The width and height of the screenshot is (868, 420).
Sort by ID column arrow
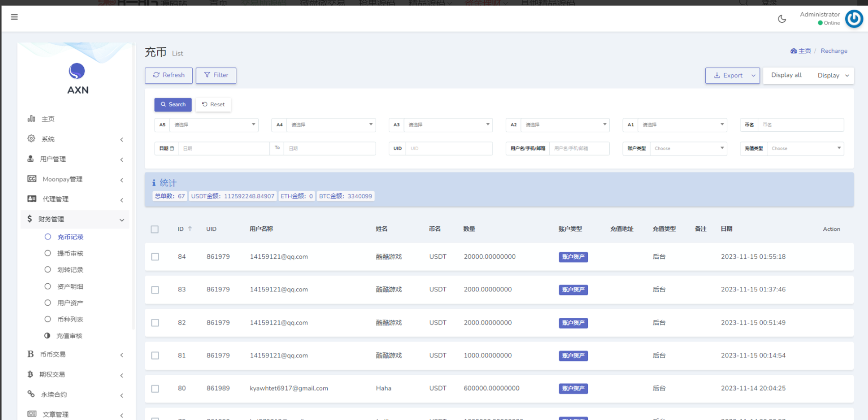pos(190,229)
